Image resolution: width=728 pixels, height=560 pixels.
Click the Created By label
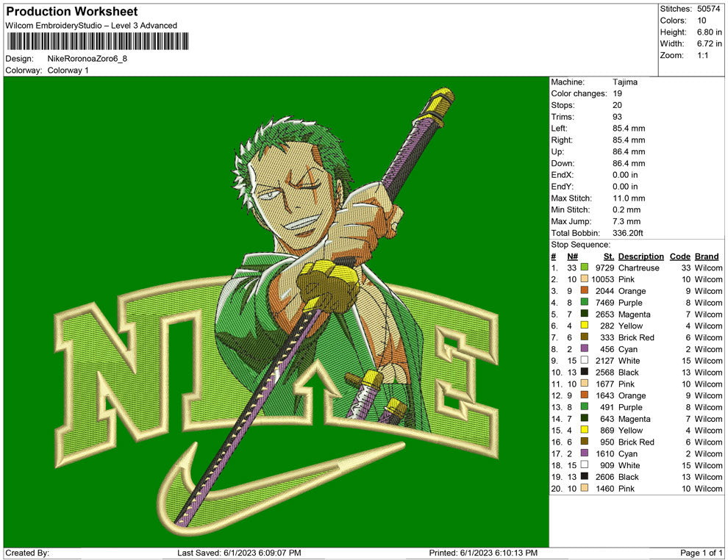pos(27,553)
